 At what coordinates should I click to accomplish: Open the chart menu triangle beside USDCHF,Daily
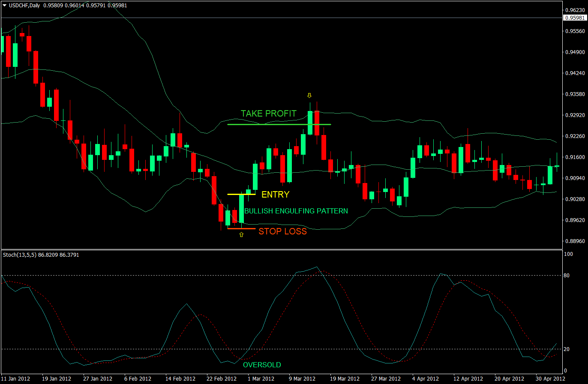(5, 6)
